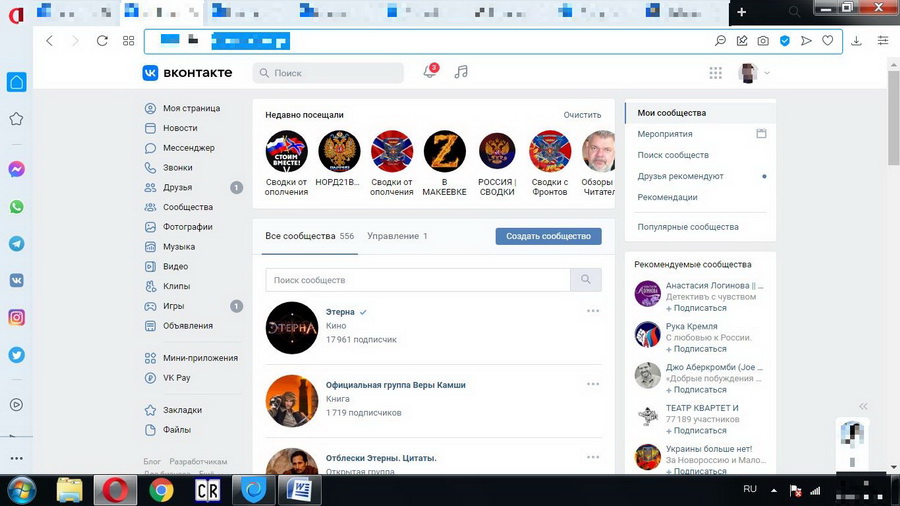Open VK services grid icon

pyautogui.click(x=715, y=73)
